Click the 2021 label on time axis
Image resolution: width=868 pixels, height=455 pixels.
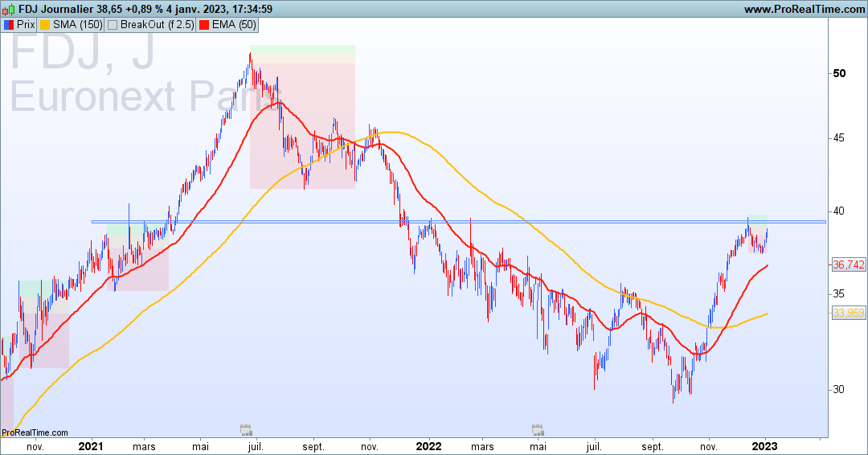click(x=90, y=446)
